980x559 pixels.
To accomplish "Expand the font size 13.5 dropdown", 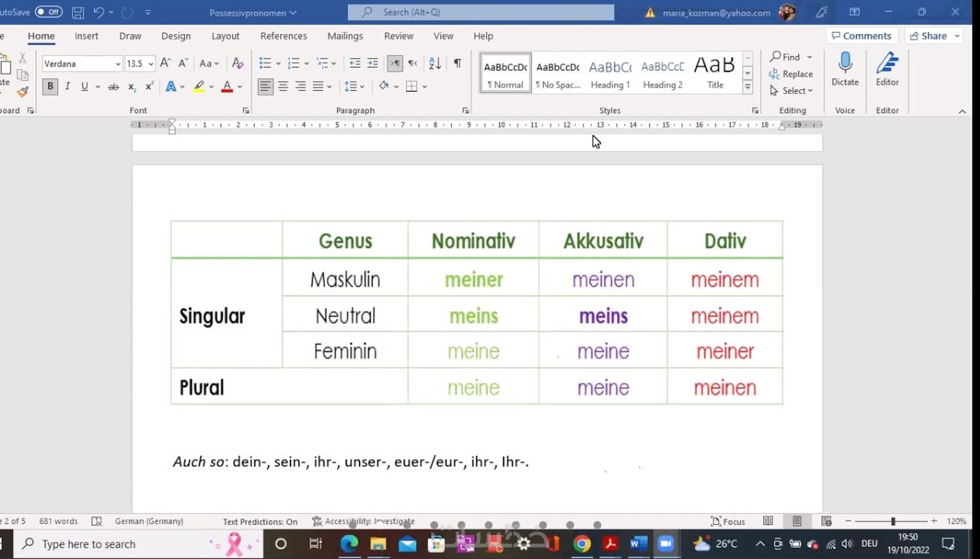I will click(150, 63).
